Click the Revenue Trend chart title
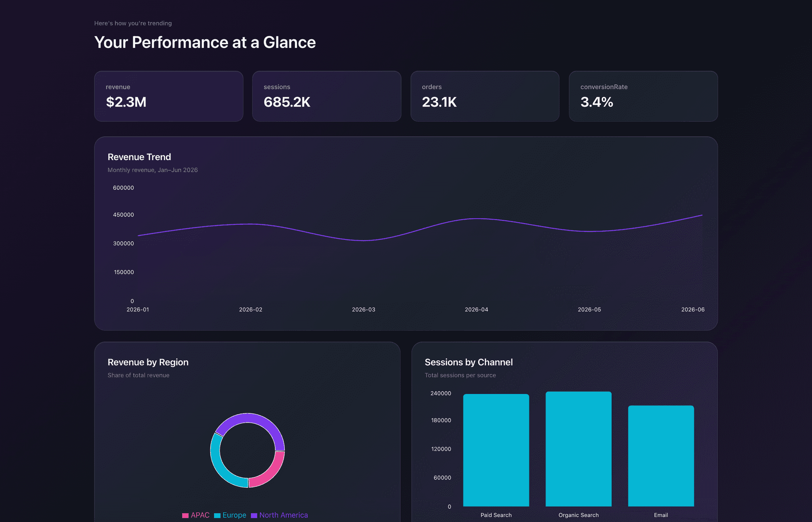Screen dimensions: 812x522 [139, 157]
